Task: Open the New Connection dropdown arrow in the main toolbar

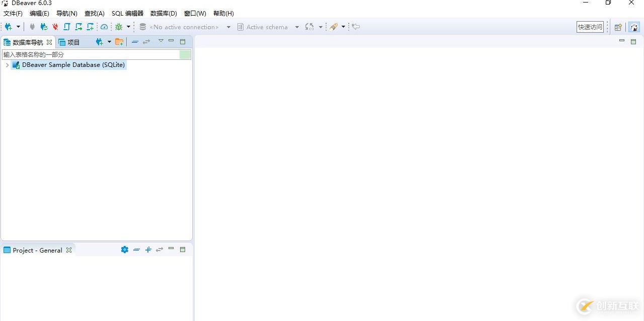Action: point(19,27)
